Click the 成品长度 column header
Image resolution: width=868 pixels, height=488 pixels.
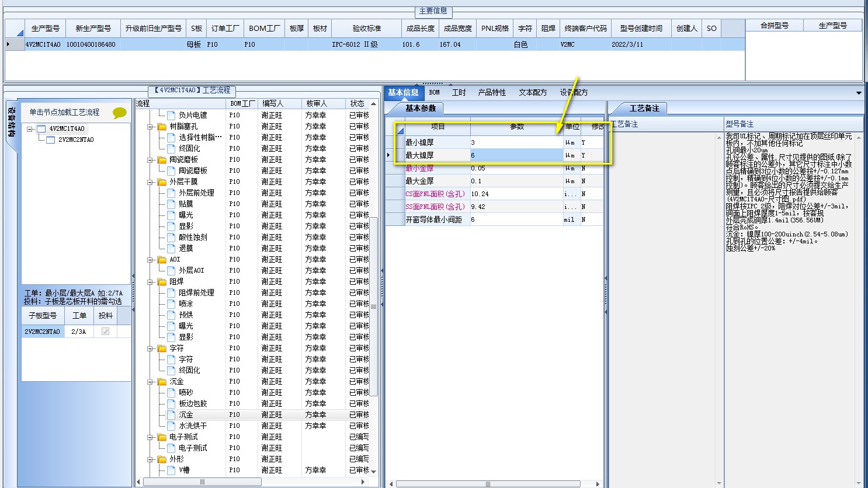421,28
